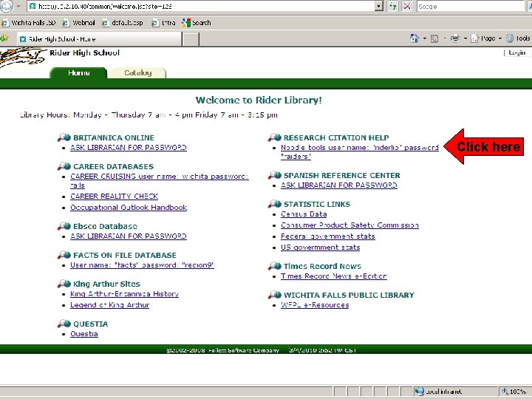Viewport: 532px width, 399px height.
Task: Click the Research Citation Help globe icon
Action: pyautogui.click(x=275, y=137)
